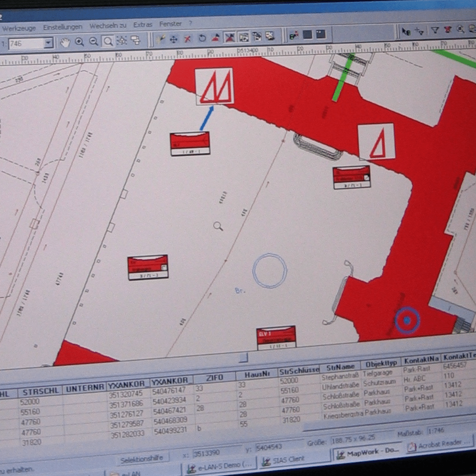Image resolution: width=476 pixels, height=476 pixels.
Task: Open the Extras menu
Action: point(143,25)
